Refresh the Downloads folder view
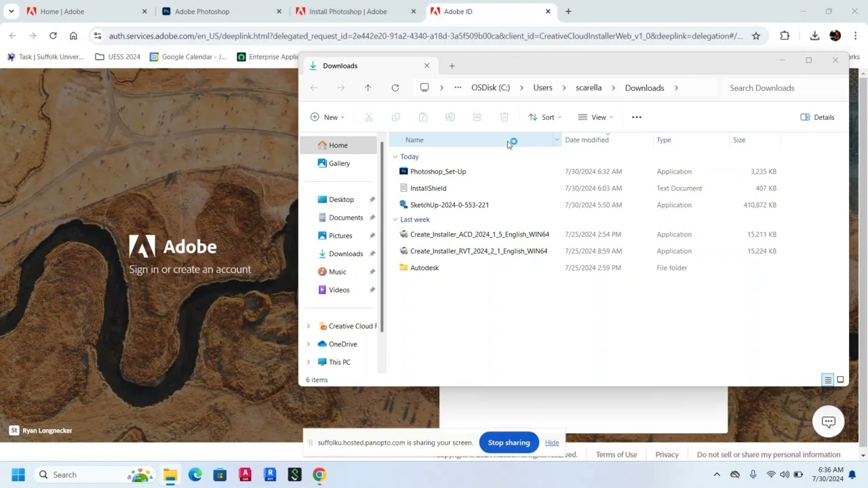Viewport: 868px width, 488px height. pos(395,87)
